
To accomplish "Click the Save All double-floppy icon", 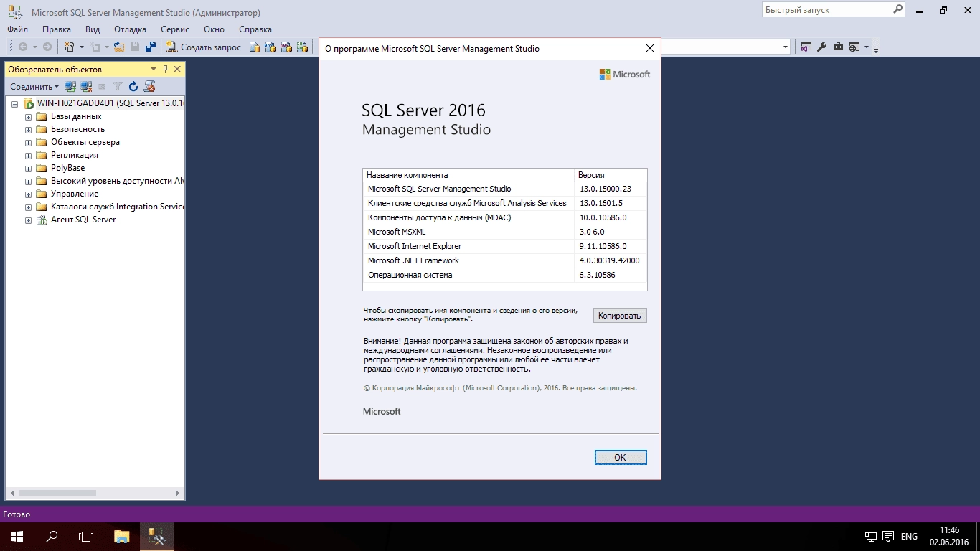I will click(x=151, y=47).
